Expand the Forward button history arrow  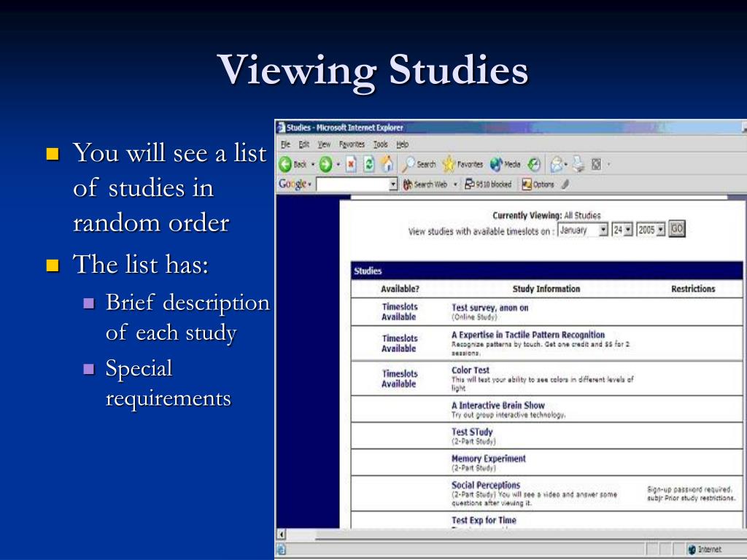(x=338, y=165)
